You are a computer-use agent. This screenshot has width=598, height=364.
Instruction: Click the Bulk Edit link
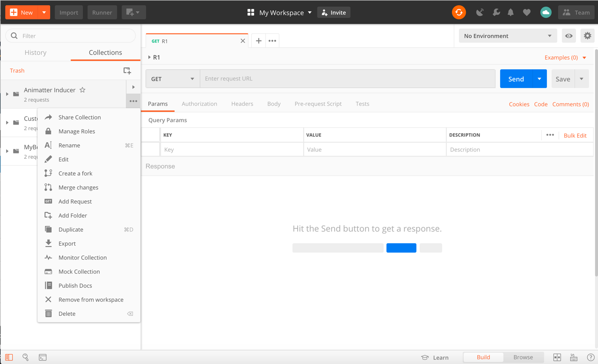click(575, 135)
